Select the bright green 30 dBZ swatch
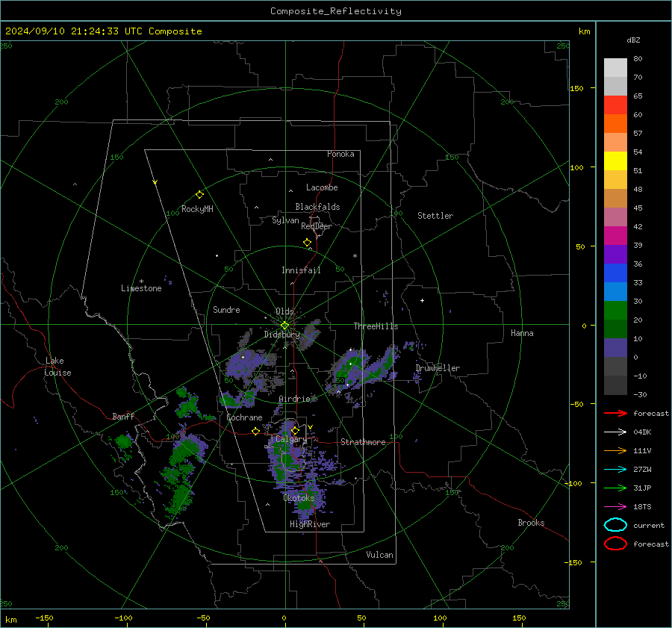This screenshot has width=672, height=628. point(615,311)
